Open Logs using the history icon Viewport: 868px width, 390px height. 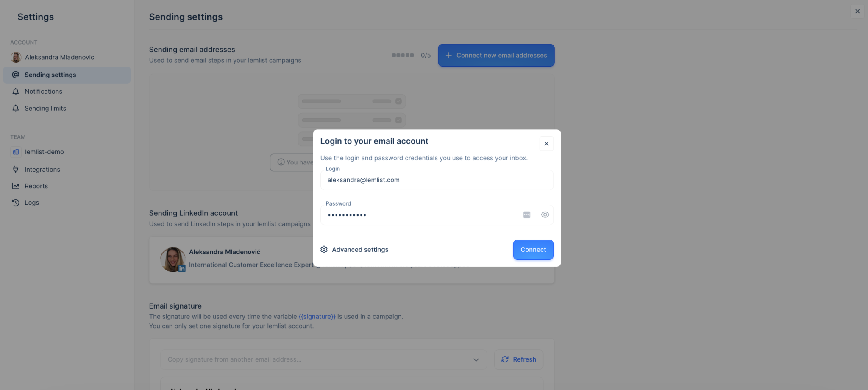click(x=15, y=202)
